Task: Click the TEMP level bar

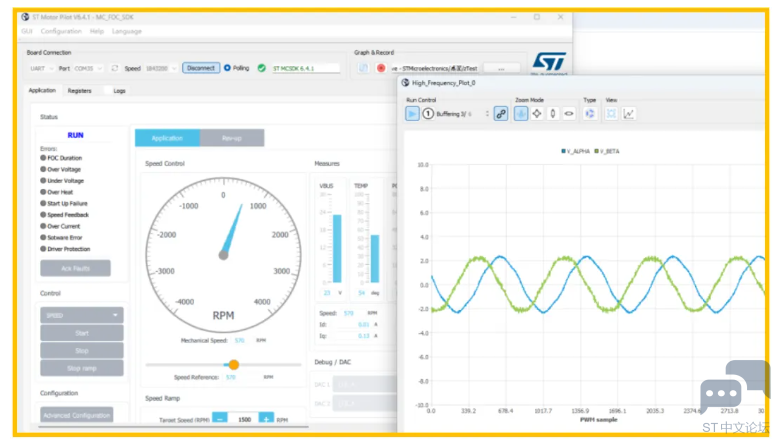Action: (375, 258)
